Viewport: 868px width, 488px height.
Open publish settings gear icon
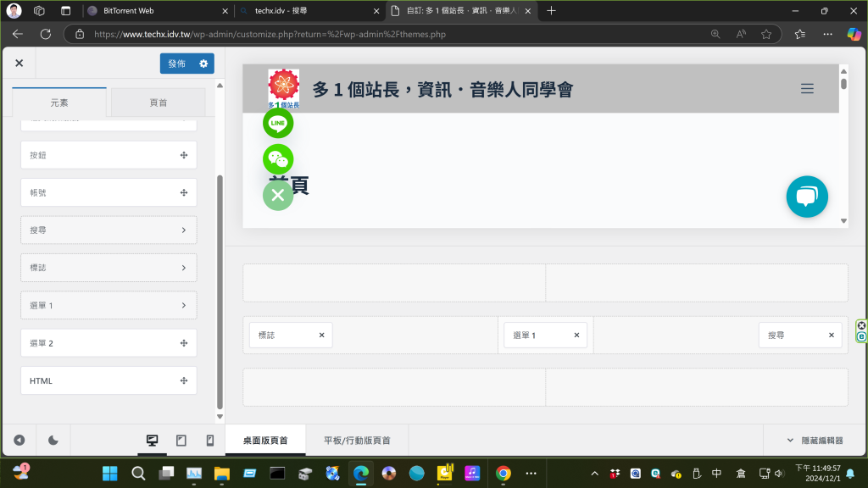(x=203, y=64)
